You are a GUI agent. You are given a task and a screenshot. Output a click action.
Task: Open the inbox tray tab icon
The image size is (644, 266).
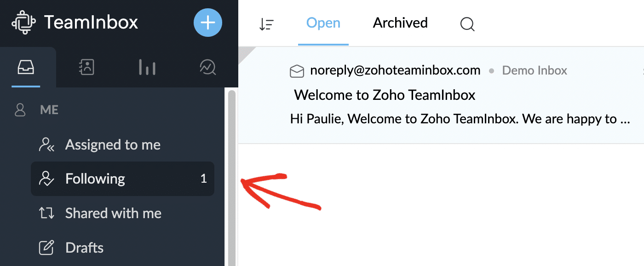26,68
